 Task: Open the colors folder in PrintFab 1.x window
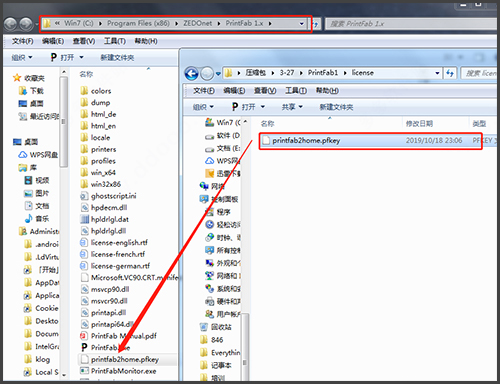[x=96, y=91]
